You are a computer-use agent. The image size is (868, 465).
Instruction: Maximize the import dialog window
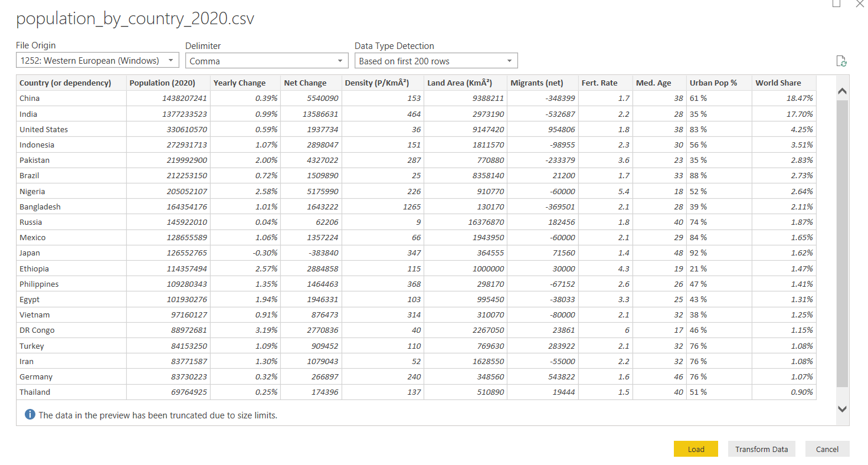click(836, 4)
